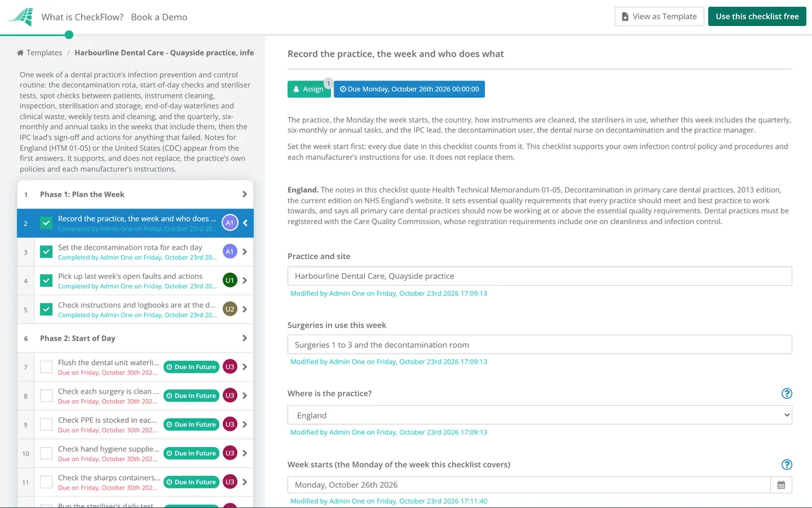Viewport: 812px width, 508px height.
Task: Tick the Flush the dental unit waterlines checkbox
Action: [46, 367]
